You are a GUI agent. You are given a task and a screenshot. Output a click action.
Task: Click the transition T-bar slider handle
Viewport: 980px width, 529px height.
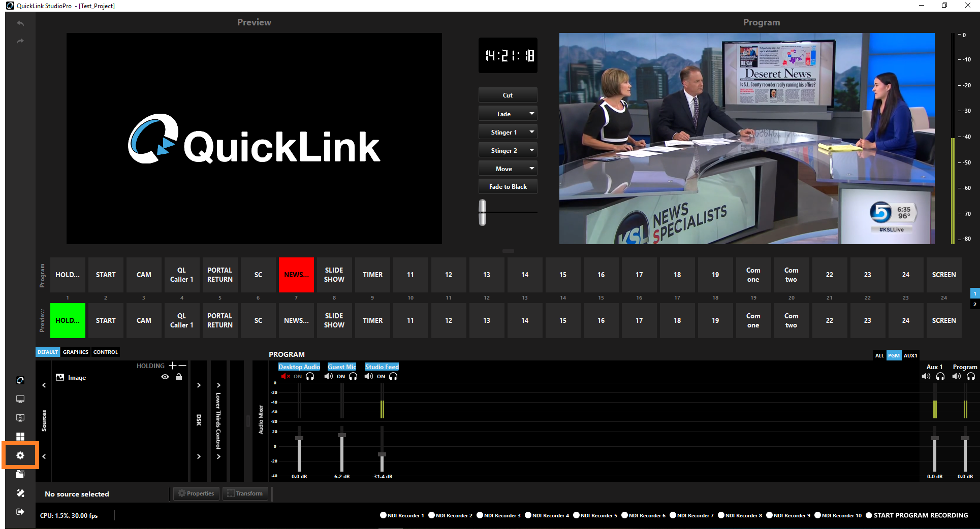coord(482,212)
